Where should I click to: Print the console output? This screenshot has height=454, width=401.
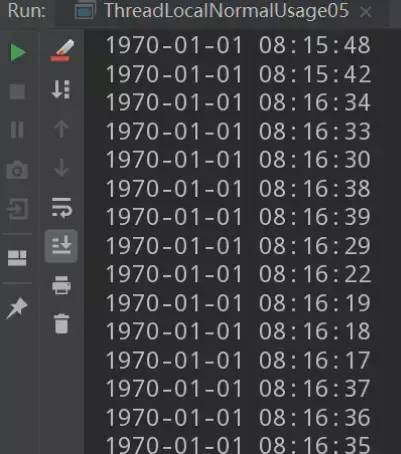(x=61, y=285)
